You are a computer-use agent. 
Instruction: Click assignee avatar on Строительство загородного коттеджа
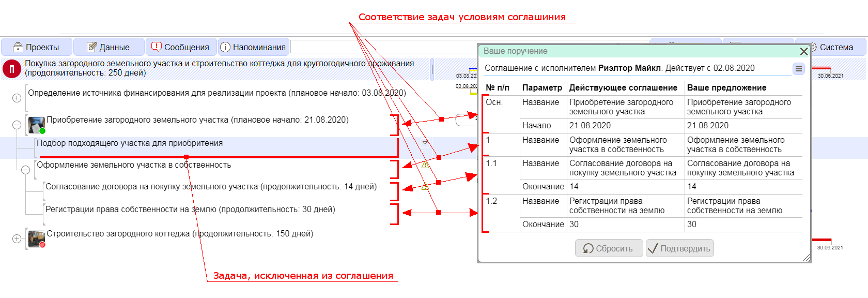click(x=37, y=239)
